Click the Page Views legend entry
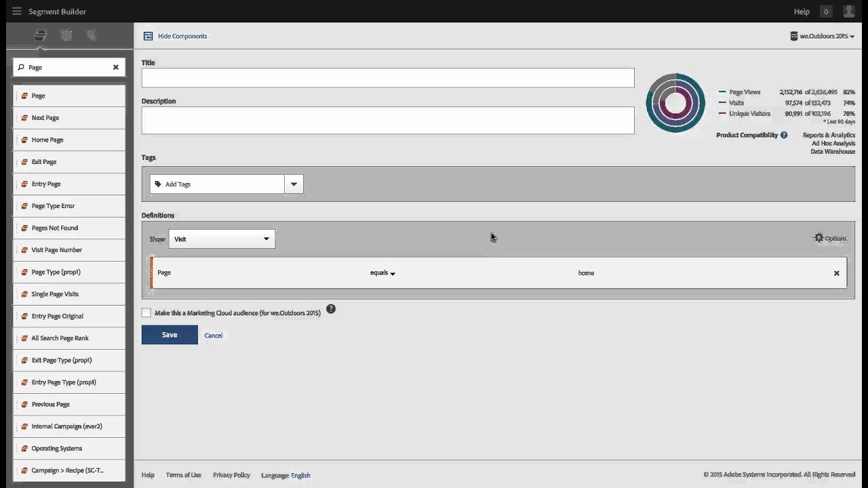868x488 pixels. (x=745, y=92)
